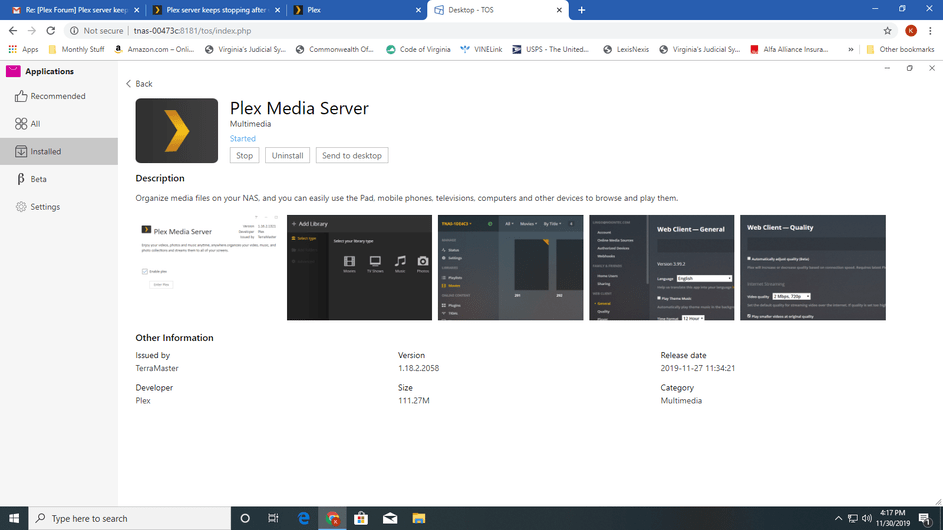Open the first Plex Media Server screenshot
The width and height of the screenshot is (943, 530).
[x=208, y=268]
